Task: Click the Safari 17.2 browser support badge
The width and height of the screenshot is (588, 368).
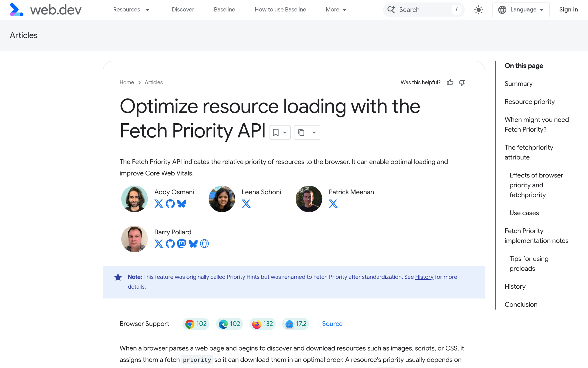Action: click(x=295, y=324)
